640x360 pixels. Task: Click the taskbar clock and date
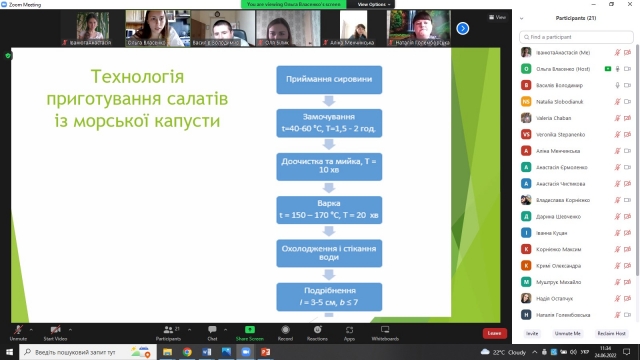(605, 352)
